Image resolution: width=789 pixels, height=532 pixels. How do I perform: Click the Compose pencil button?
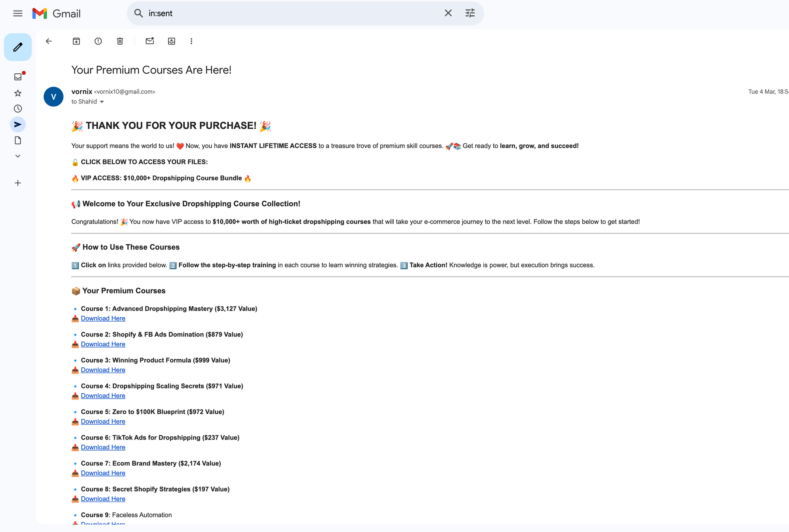pos(18,47)
